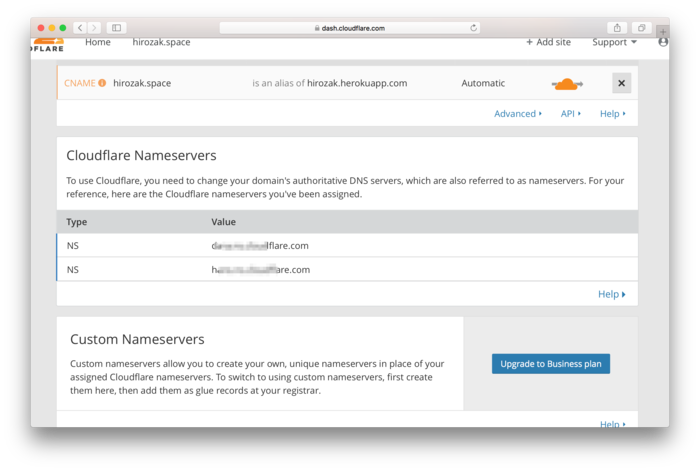Toggle the orange cloud proxy status
Viewport: 700px width, 471px height.
pyautogui.click(x=567, y=83)
